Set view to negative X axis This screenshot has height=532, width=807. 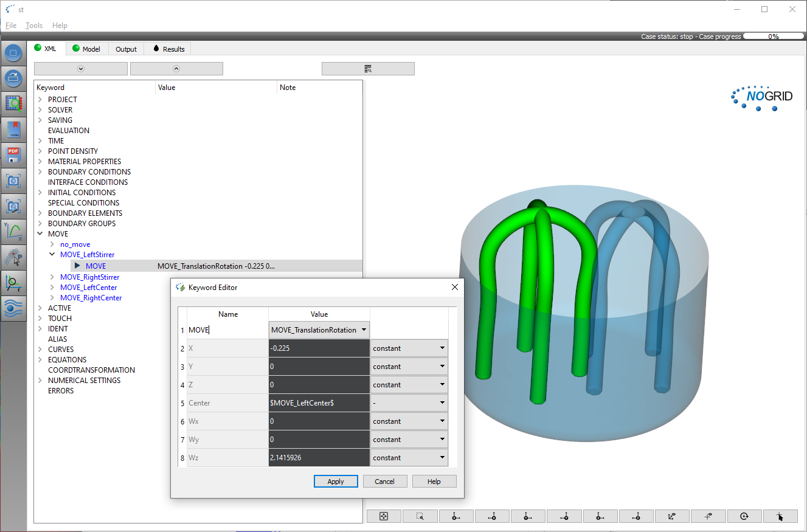(493, 516)
